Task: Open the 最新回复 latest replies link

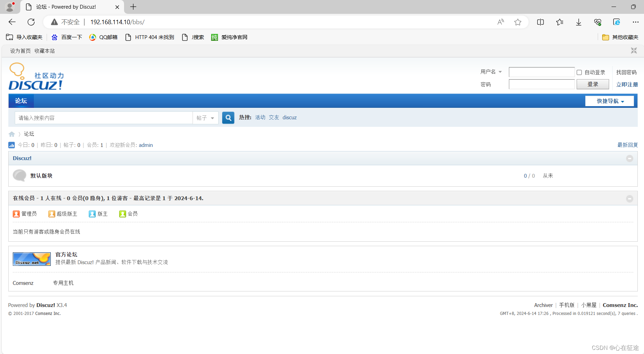Action: pos(627,145)
